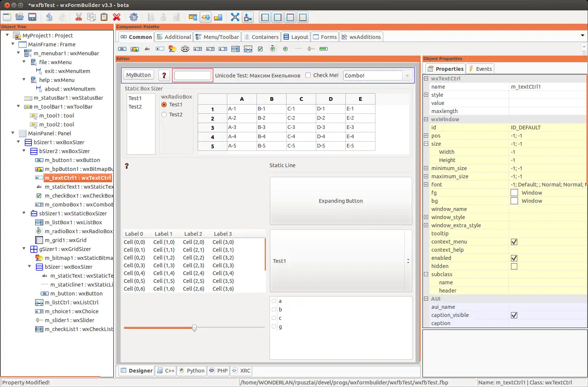
Task: Click the red X delete icon
Action: click(117, 17)
